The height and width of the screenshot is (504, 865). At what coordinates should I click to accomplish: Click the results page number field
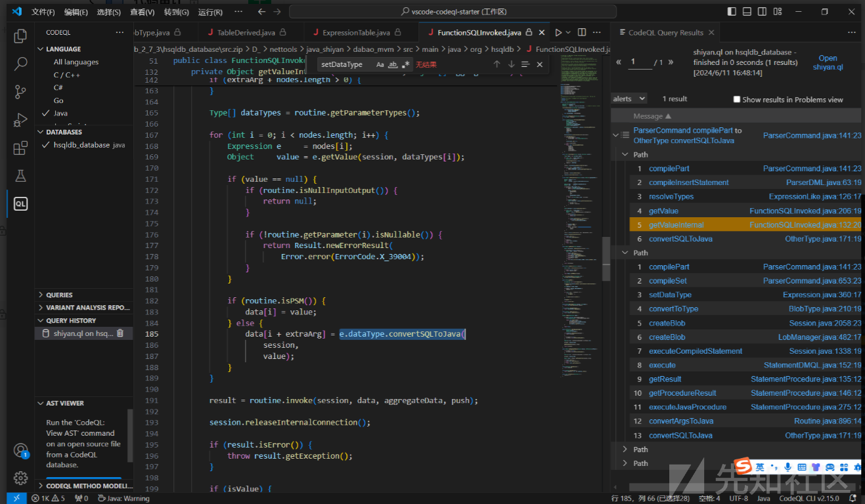pos(640,62)
